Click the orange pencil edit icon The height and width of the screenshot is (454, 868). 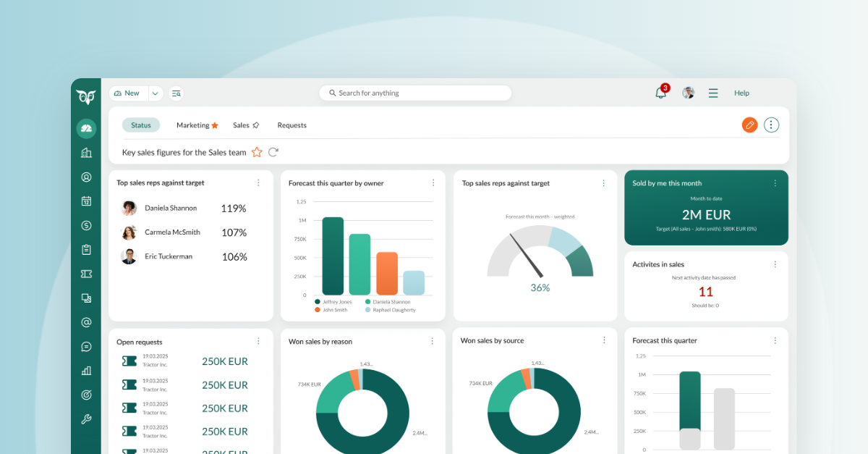(749, 125)
